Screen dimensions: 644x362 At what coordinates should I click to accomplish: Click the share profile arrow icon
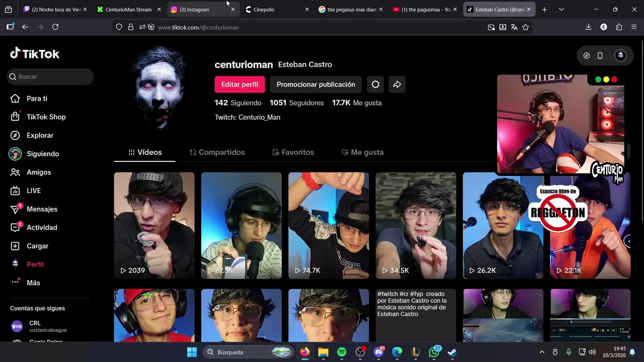[x=397, y=84]
